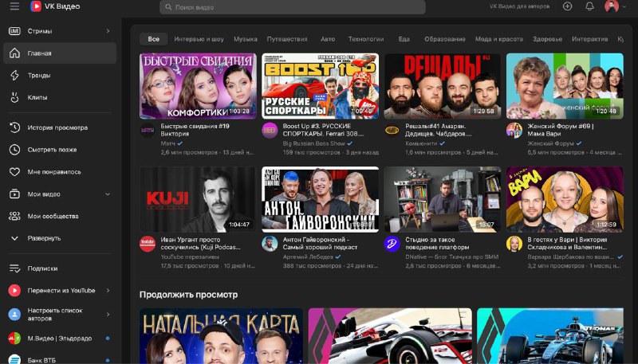Open the Big Russian Boss Show channel
The image size is (638, 364).
(313, 143)
